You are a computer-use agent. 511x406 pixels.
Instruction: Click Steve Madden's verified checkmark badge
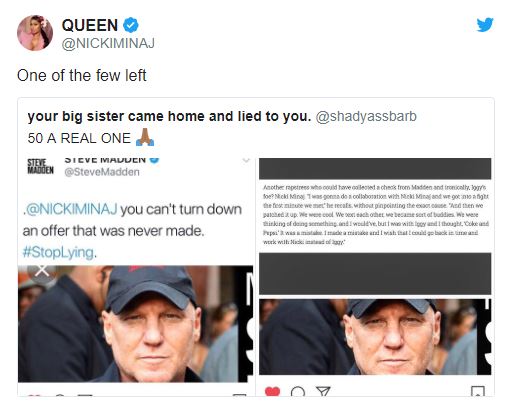pyautogui.click(x=154, y=160)
